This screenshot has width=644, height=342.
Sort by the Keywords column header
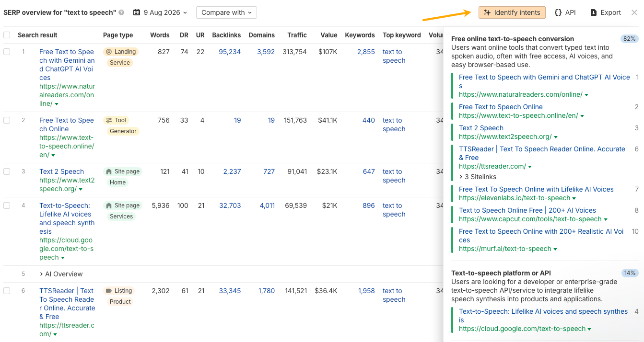point(360,35)
